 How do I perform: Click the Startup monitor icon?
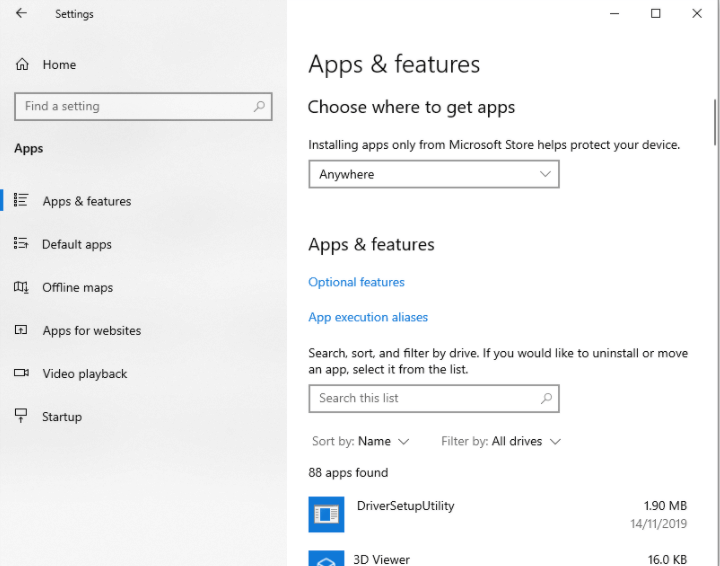tap(21, 415)
